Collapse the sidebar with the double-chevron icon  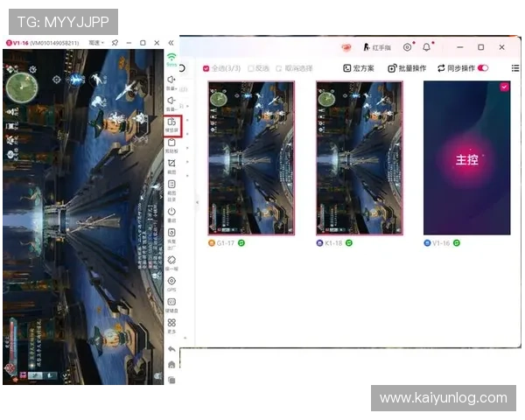171,43
